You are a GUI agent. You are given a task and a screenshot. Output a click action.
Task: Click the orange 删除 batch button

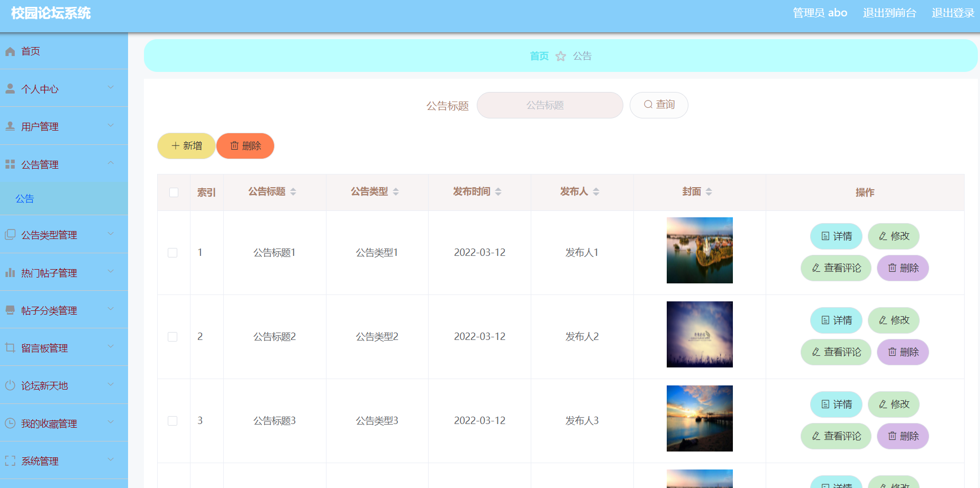(x=246, y=146)
